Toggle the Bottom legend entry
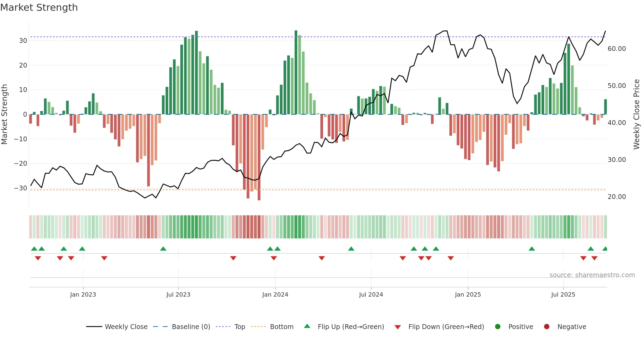Screen dimensions: 644x362 [x=272, y=327]
